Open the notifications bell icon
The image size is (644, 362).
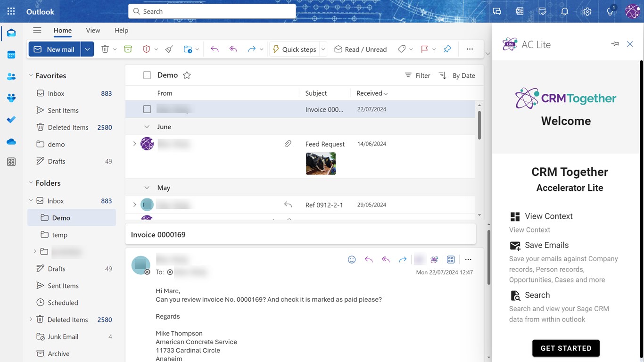(565, 11)
